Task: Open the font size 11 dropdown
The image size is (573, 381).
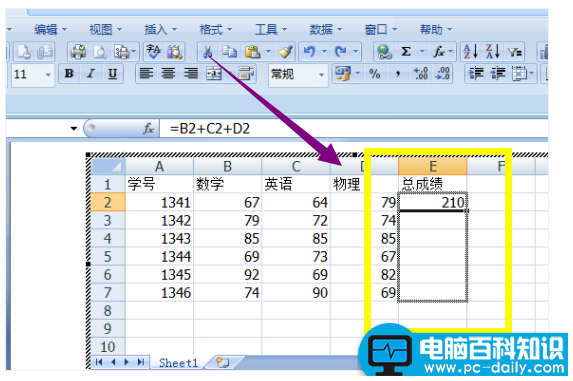Action: coord(48,75)
